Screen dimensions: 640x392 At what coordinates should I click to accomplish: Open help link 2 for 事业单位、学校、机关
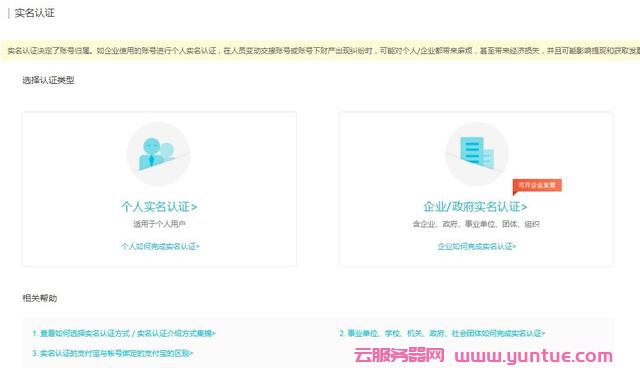tap(442, 333)
